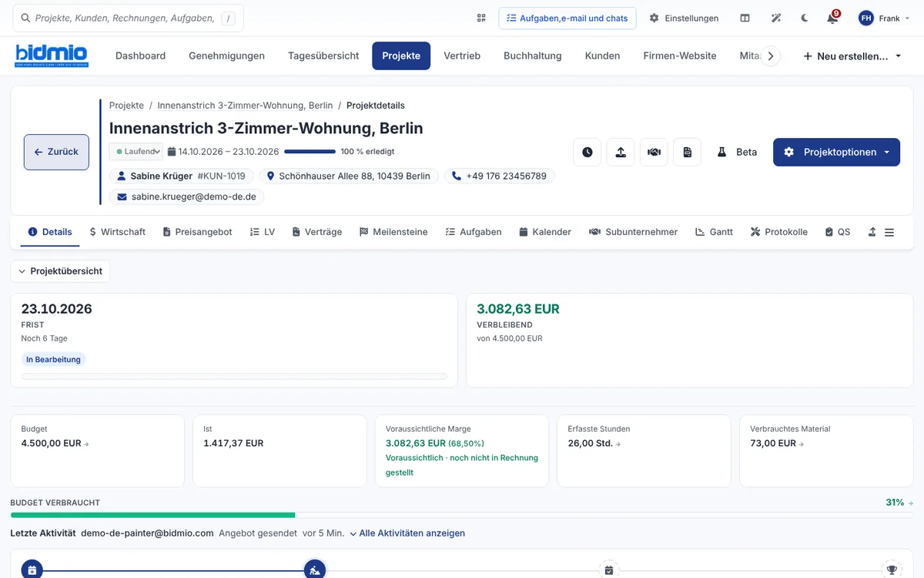The width and height of the screenshot is (924, 578).
Task: Switch to Wirtschaft tab
Action: tap(117, 232)
